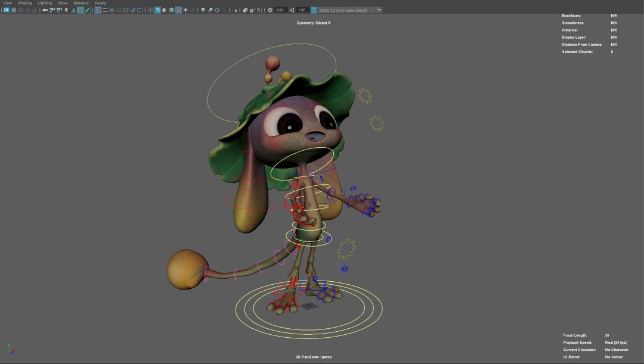The image size is (644, 364).
Task: Open the View panel menu
Action: (x=7, y=3)
